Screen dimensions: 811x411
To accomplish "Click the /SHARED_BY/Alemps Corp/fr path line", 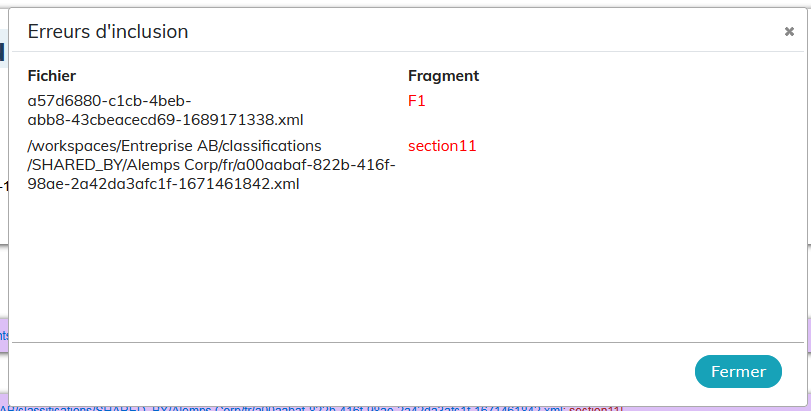I will [211, 165].
